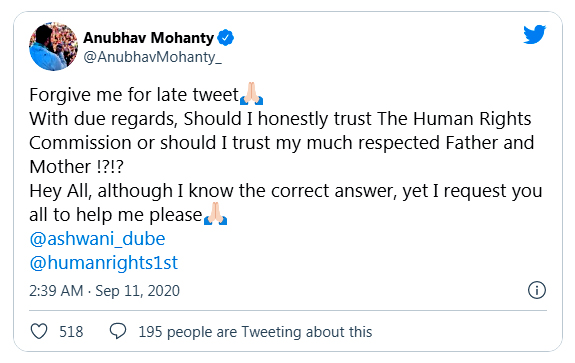Open the 2:39 AM Sep 11, 2020 timestamp
The height and width of the screenshot is (363, 575).
(105, 291)
